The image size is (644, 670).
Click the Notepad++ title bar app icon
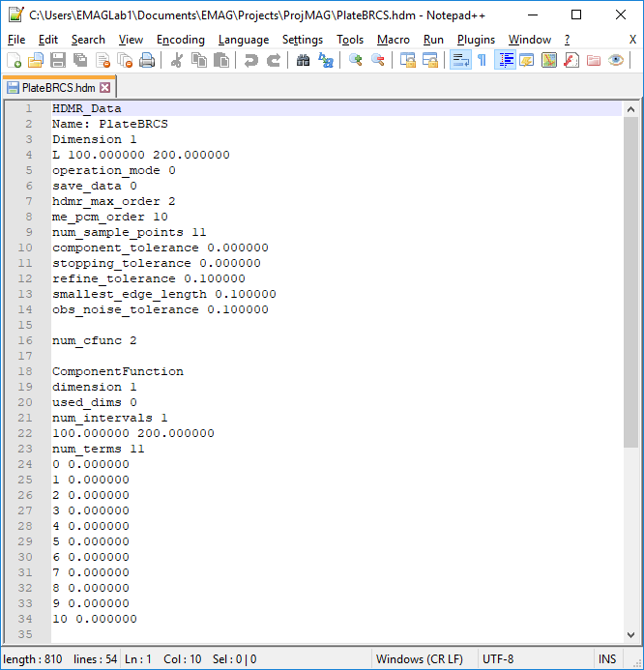click(15, 15)
